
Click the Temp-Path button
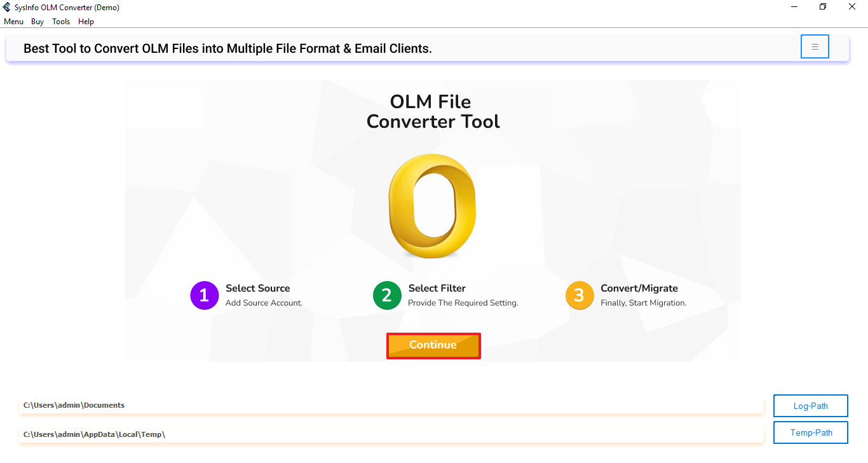pyautogui.click(x=811, y=432)
